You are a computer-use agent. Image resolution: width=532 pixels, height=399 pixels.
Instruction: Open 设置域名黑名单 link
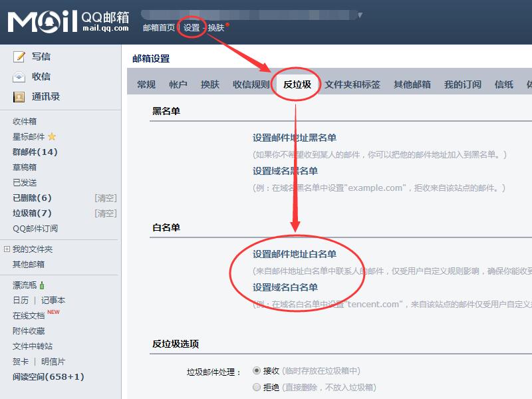[285, 171]
